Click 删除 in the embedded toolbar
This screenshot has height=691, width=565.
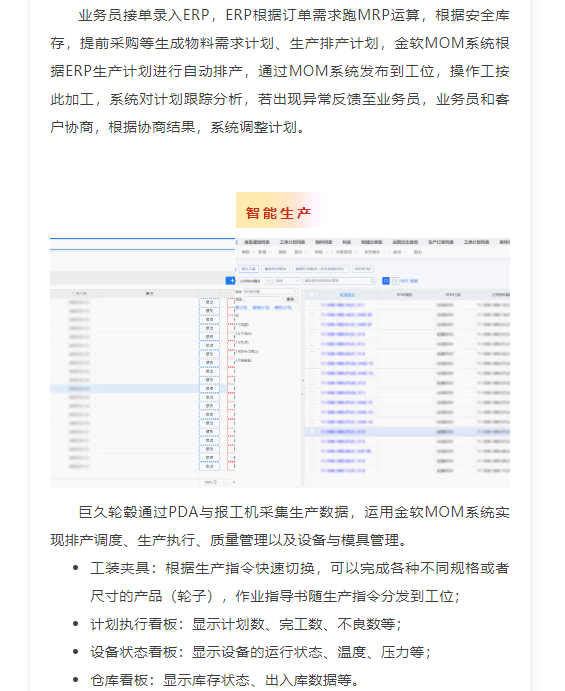point(282,252)
